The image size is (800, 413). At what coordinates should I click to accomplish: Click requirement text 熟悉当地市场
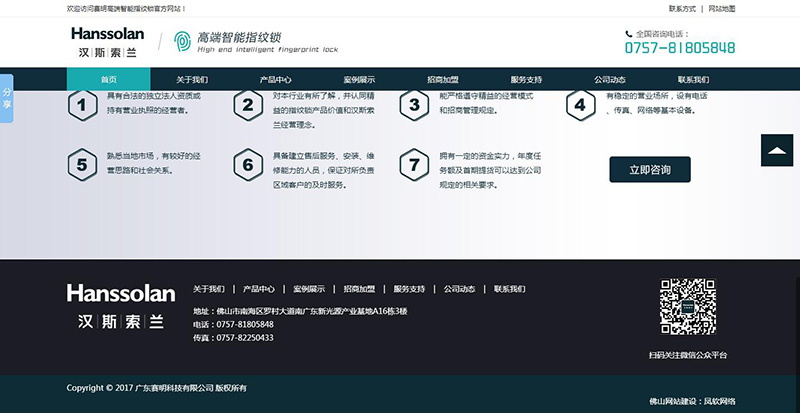(x=154, y=163)
